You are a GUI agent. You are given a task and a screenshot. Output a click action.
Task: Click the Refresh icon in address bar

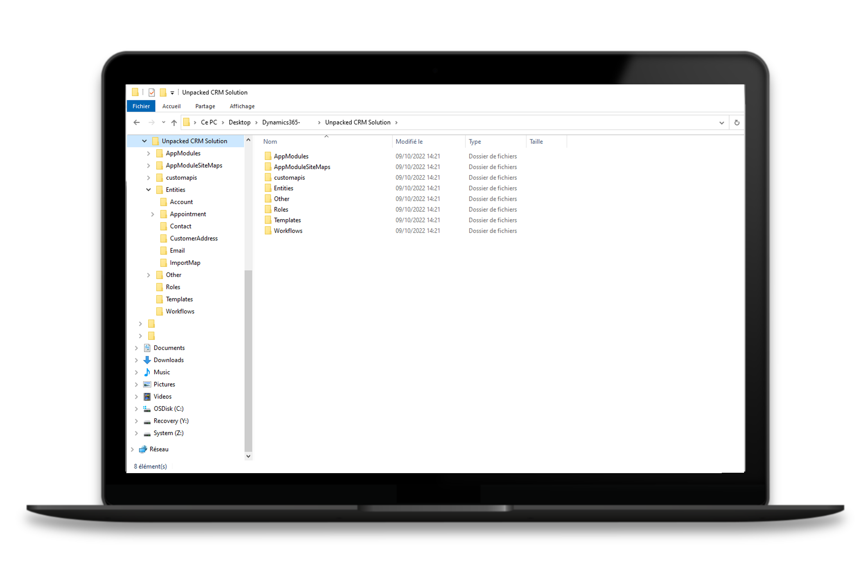pos(737,123)
